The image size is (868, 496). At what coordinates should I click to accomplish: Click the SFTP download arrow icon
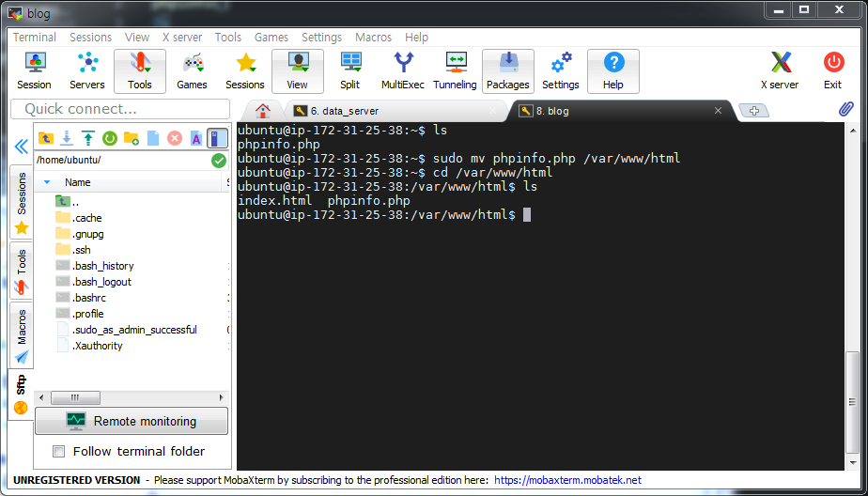[x=67, y=138]
